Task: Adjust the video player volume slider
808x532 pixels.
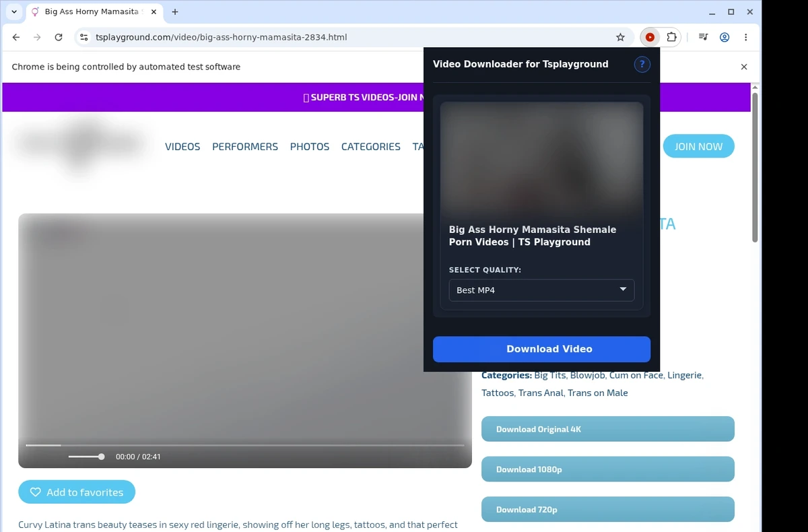Action: [x=86, y=457]
